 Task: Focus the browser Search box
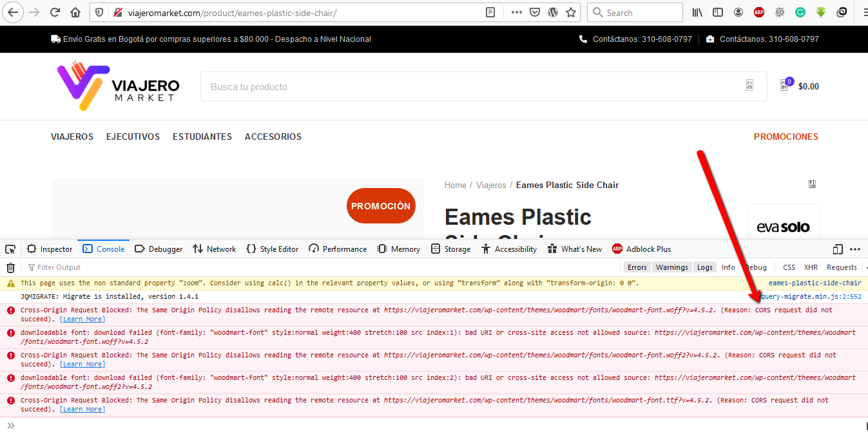click(635, 12)
